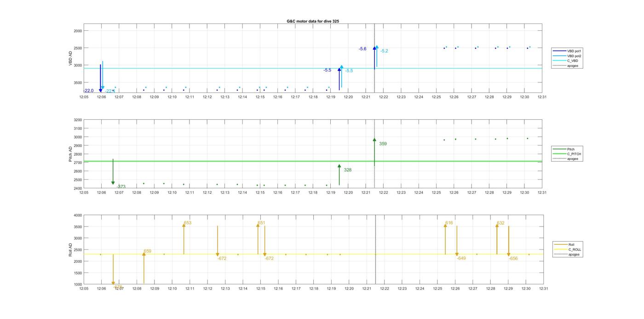Select the "C_ROLL" legend entry
644x319 pixels.
point(568,249)
